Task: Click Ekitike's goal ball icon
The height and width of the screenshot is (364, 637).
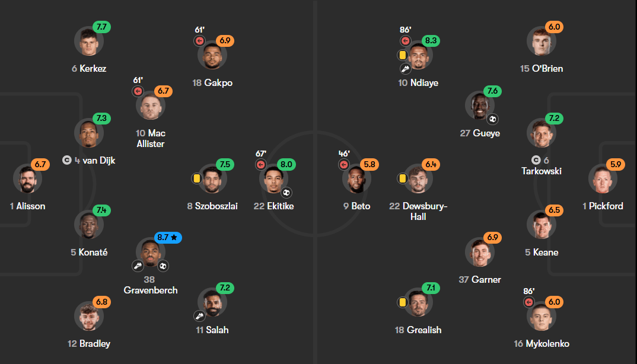Action: [286, 192]
